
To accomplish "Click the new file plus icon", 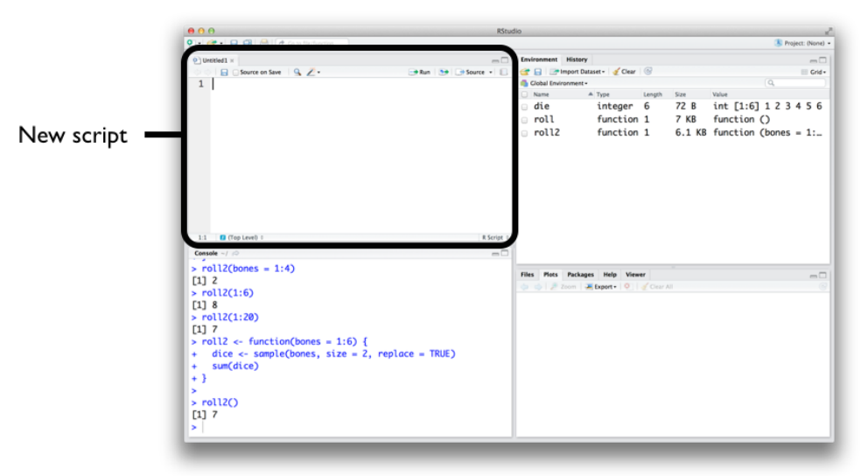I will [x=189, y=42].
